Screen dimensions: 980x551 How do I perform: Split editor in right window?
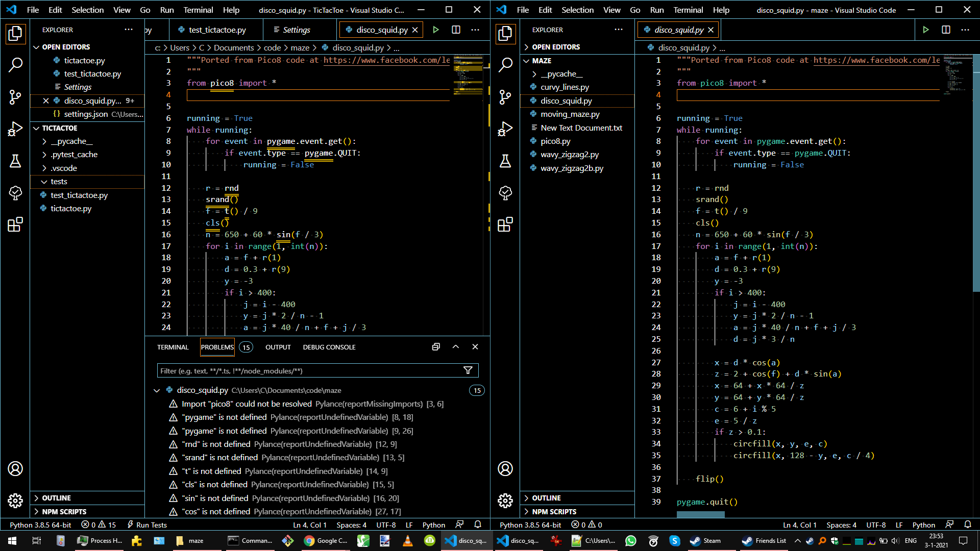coord(946,30)
